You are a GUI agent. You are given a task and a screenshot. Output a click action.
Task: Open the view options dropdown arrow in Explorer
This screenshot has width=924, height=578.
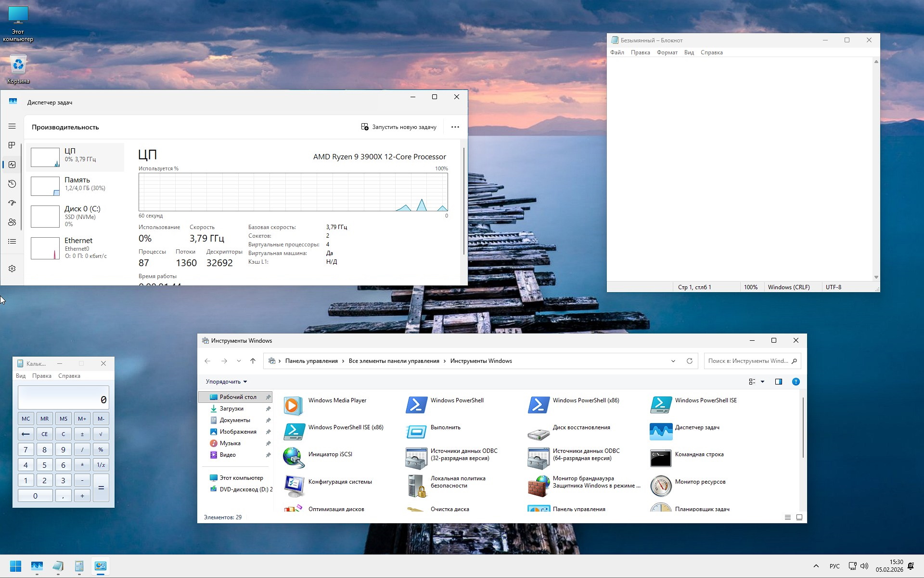click(x=762, y=382)
